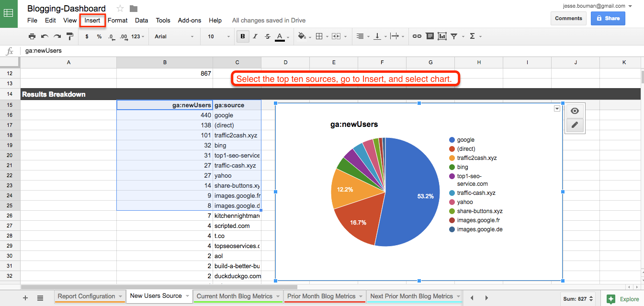Screen dimensions: 644x306
Task: Open the chart's corner dropdown menu
Action: click(x=556, y=109)
